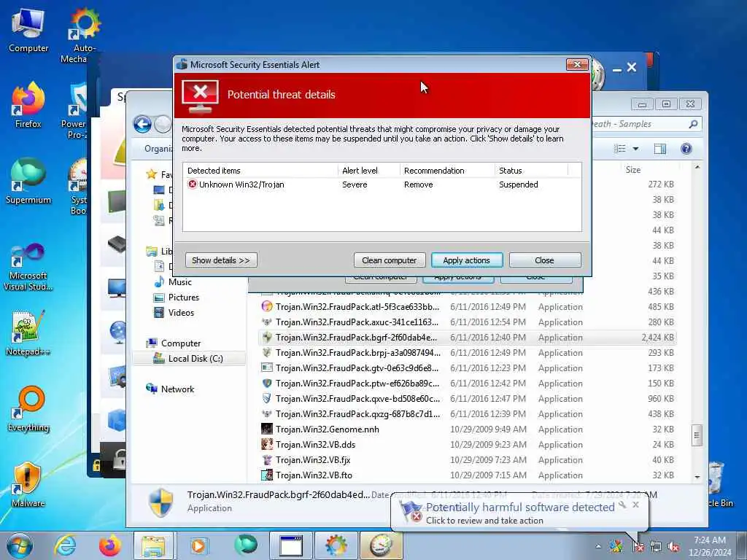Select the Unknown Win32/Trojan detected item
The height and width of the screenshot is (560, 747).
click(382, 184)
